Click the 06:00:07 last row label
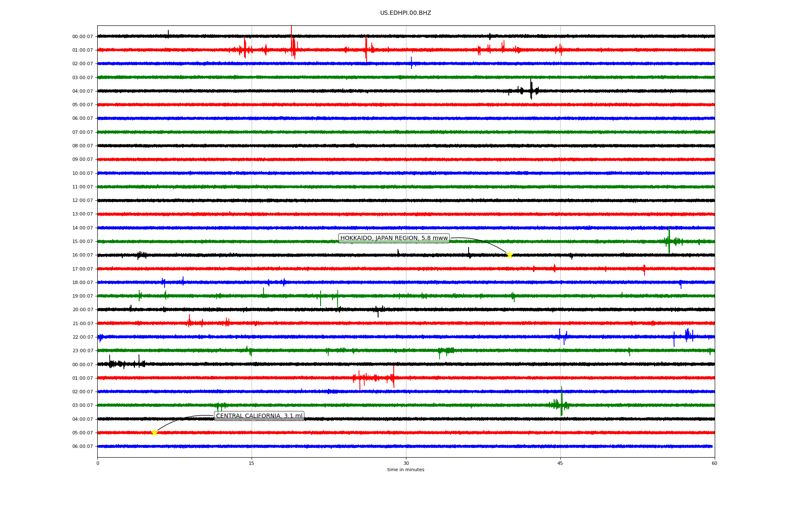Image resolution: width=812 pixels, height=508 pixels. [x=82, y=447]
